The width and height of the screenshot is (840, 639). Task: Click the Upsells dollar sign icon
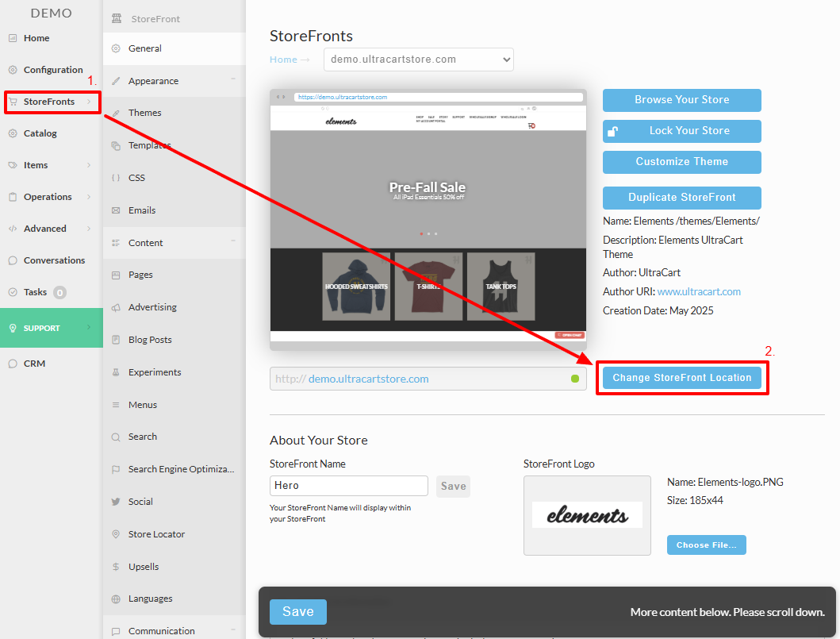pyautogui.click(x=116, y=567)
